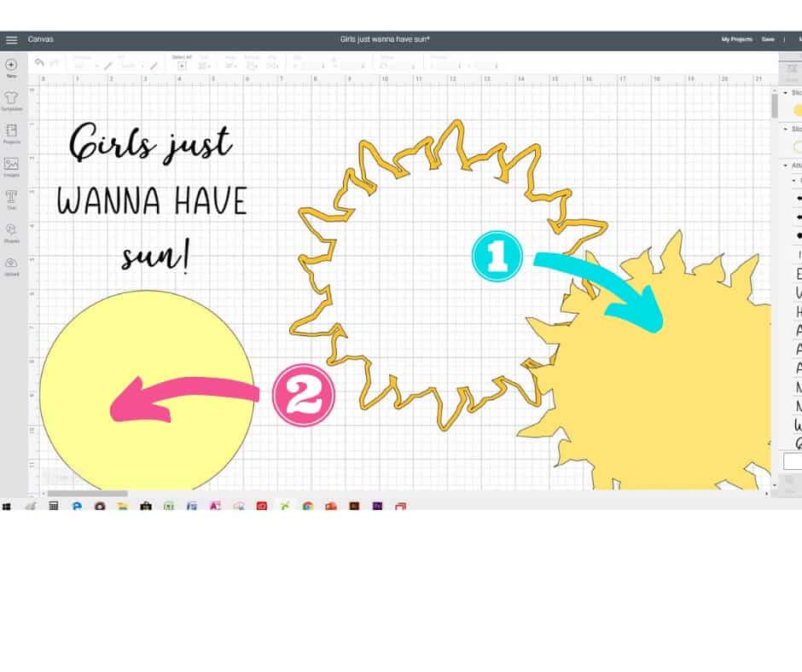Image resolution: width=802 pixels, height=672 pixels.
Task: Click the canvas vertical scrollbar thumb
Action: click(x=775, y=106)
